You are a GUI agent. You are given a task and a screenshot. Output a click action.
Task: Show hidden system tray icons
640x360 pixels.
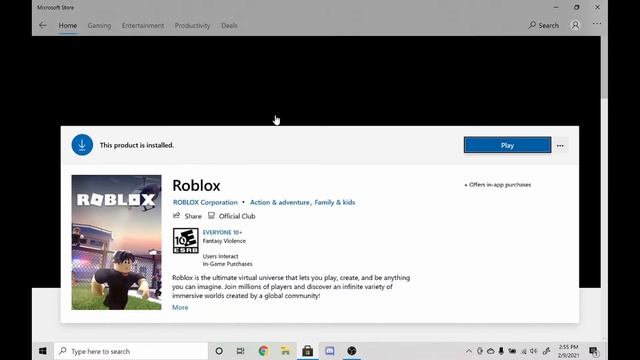[x=469, y=351]
